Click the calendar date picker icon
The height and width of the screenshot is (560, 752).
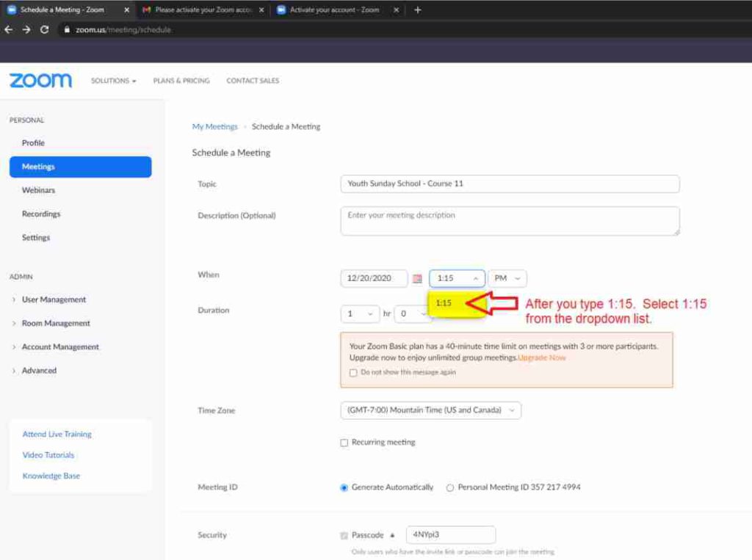417,279
